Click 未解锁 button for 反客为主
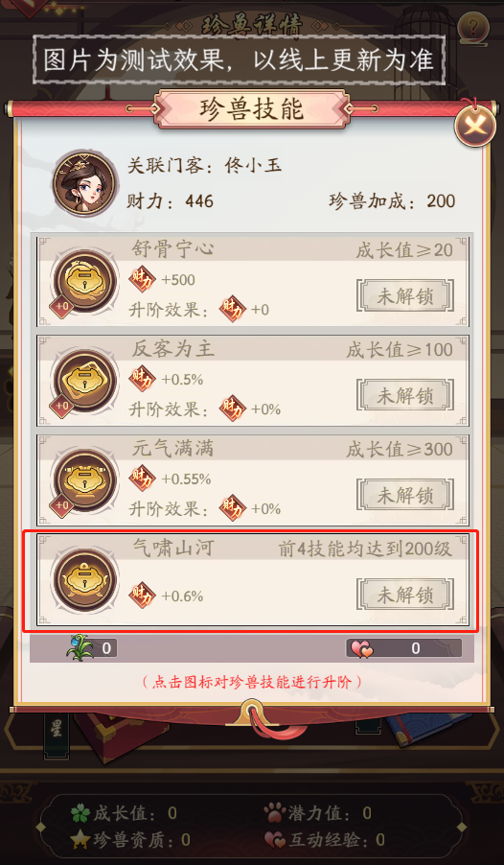The width and height of the screenshot is (504, 865). (x=405, y=395)
